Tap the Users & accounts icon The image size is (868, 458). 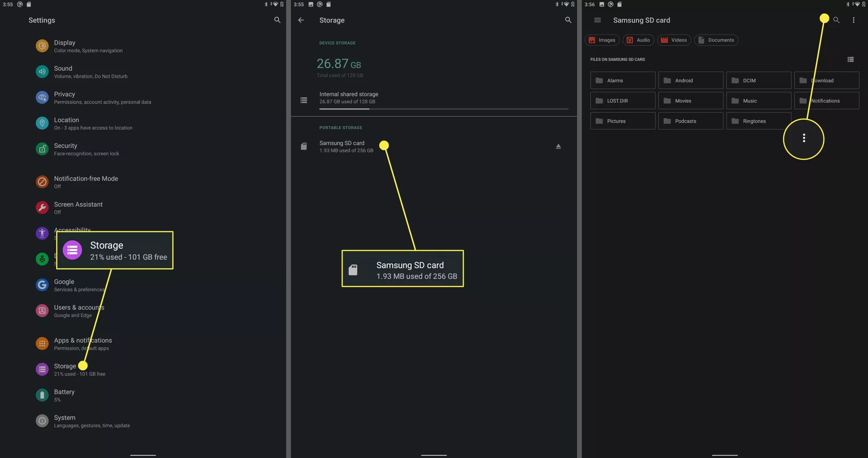coord(42,311)
